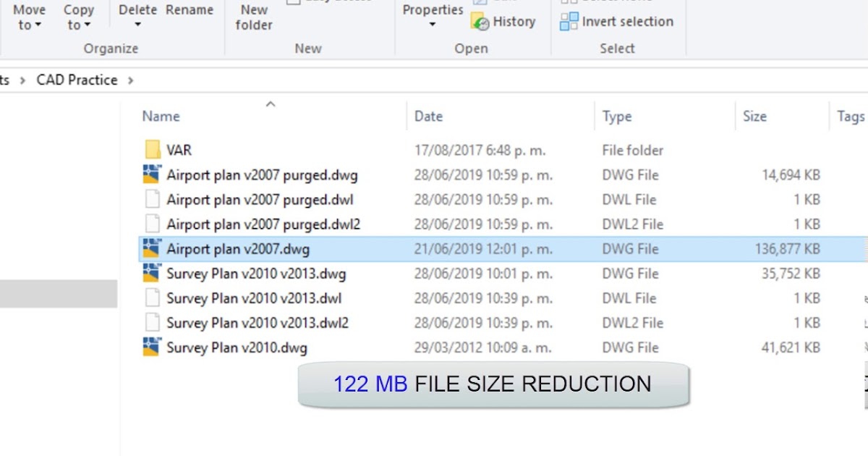Click the Invert selection icon
Image resolution: width=868 pixels, height=456 pixels.
coord(570,22)
